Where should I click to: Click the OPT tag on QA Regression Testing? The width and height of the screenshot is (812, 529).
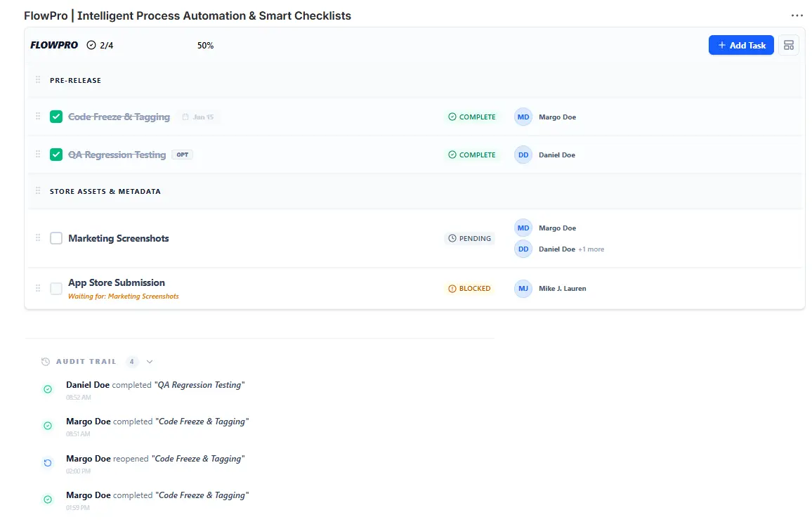pos(182,155)
